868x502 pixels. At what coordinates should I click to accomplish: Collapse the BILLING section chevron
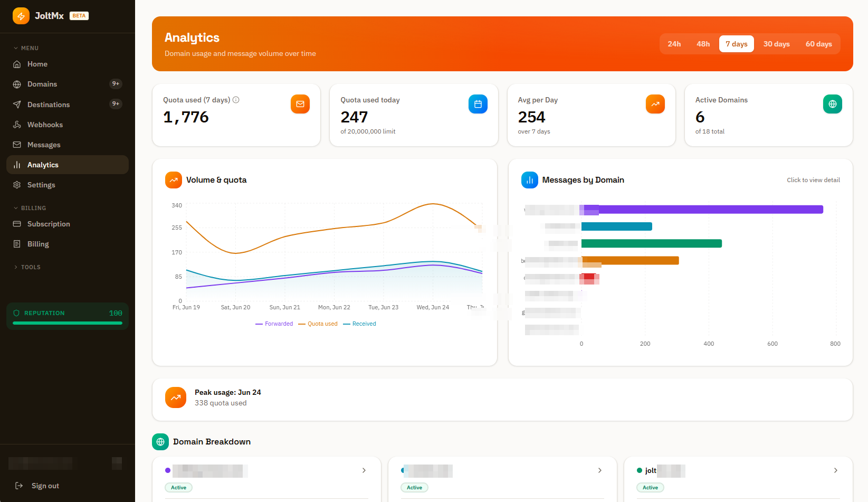16,208
